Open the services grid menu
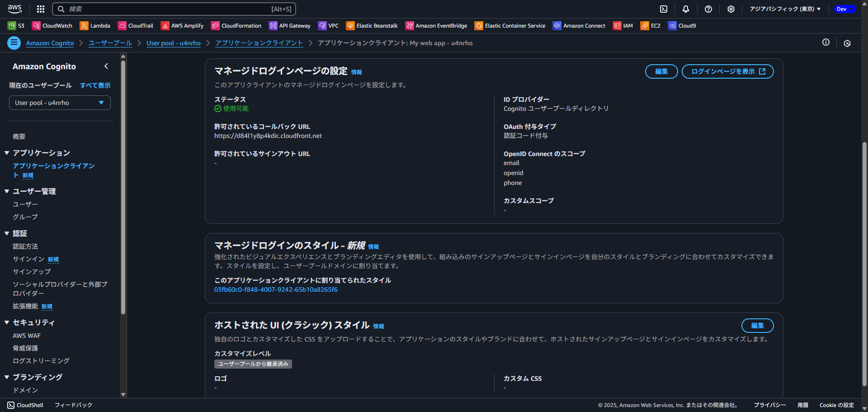This screenshot has width=868, height=412. (41, 9)
